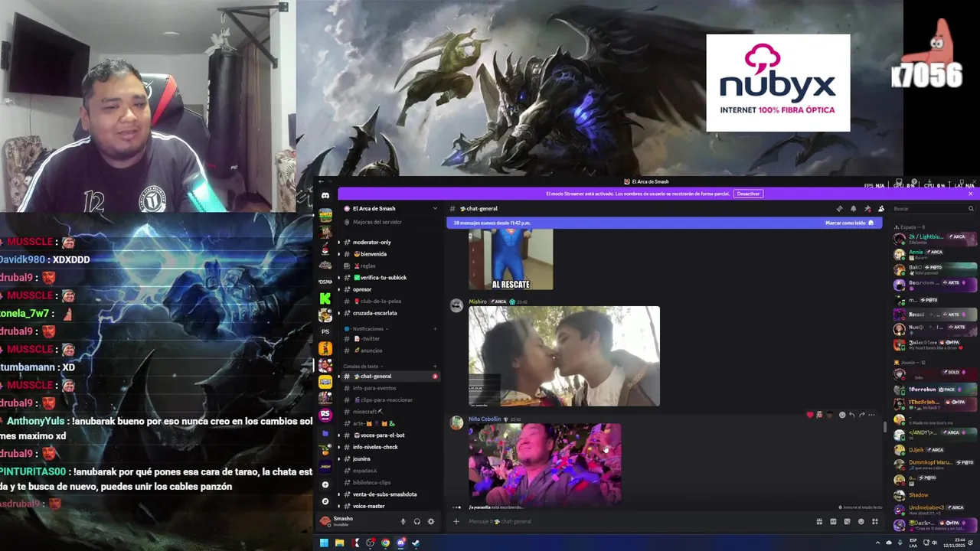This screenshot has width=980, height=551.
Task: Open more options on hovered message
Action: pos(871,415)
